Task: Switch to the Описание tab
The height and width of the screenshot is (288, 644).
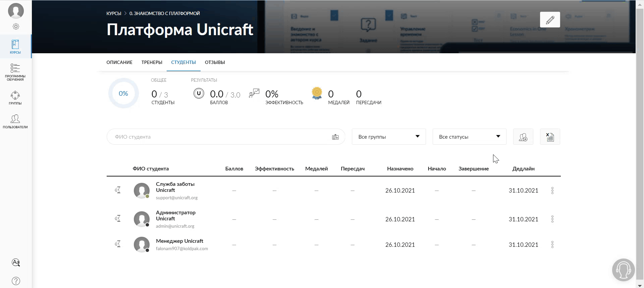Action: pyautogui.click(x=119, y=62)
